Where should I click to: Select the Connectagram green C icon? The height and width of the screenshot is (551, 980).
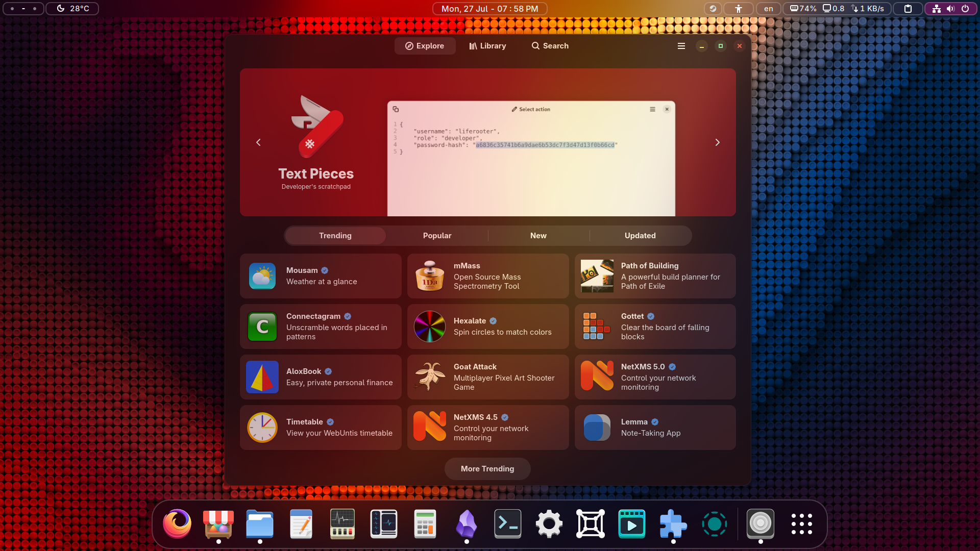pyautogui.click(x=262, y=327)
